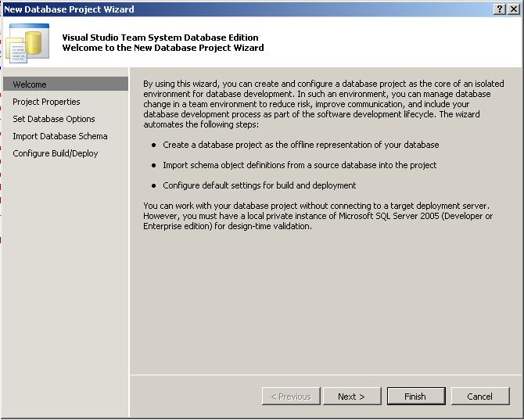Screen dimensions: 524x420
Task: Open the Project Properties step
Action: click(x=46, y=102)
